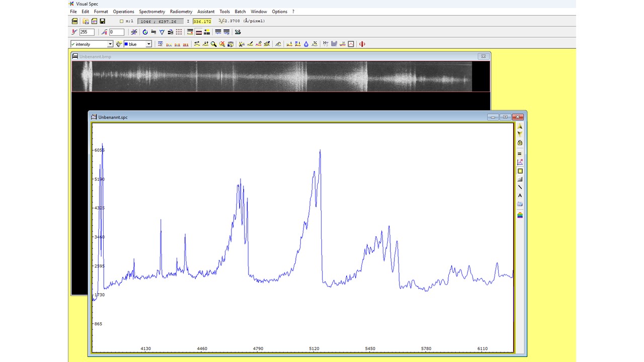Open the Operations menu
This screenshot has height=362, width=644.
click(x=123, y=12)
